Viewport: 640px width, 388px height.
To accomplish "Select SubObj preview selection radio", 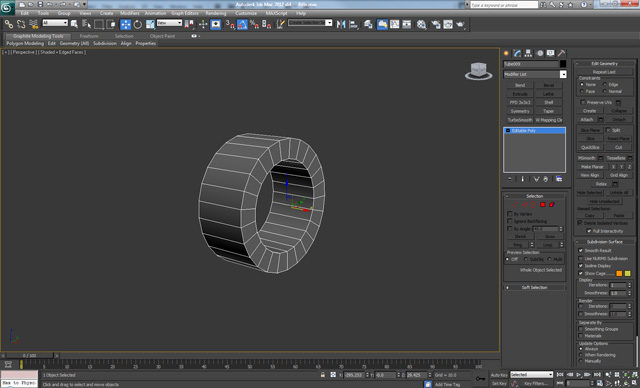I will (x=526, y=259).
